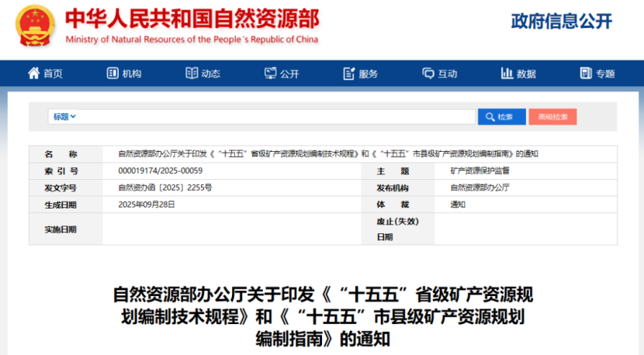Click the document name in 名称 row
The height and width of the screenshot is (355, 644).
tap(327, 153)
